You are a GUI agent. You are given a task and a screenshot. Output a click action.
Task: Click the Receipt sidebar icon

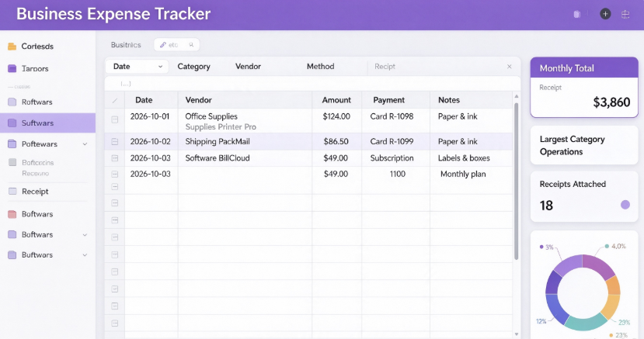(12, 191)
